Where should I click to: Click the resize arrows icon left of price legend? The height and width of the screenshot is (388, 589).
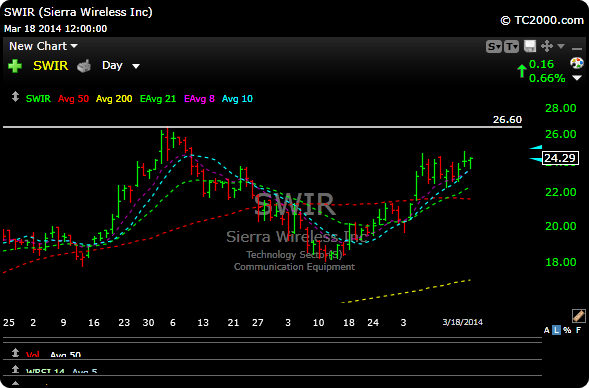(x=15, y=97)
